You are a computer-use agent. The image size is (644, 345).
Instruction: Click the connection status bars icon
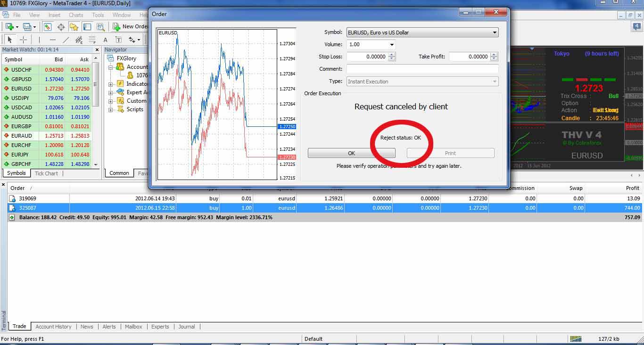576,339
